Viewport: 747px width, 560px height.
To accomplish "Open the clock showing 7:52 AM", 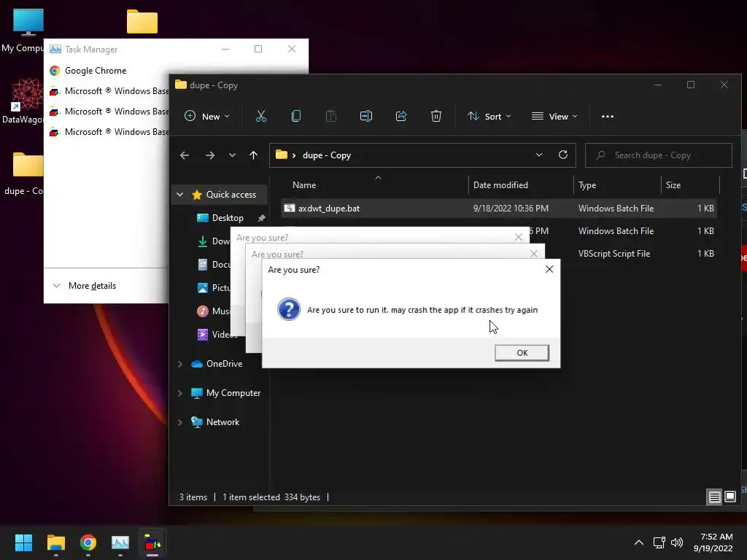I will (713, 542).
